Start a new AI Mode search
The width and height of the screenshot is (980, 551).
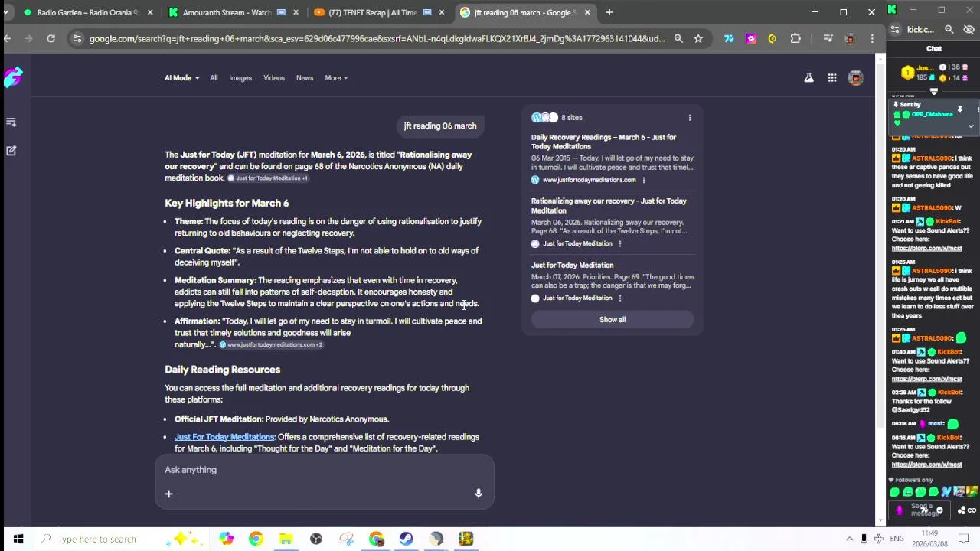point(11,151)
